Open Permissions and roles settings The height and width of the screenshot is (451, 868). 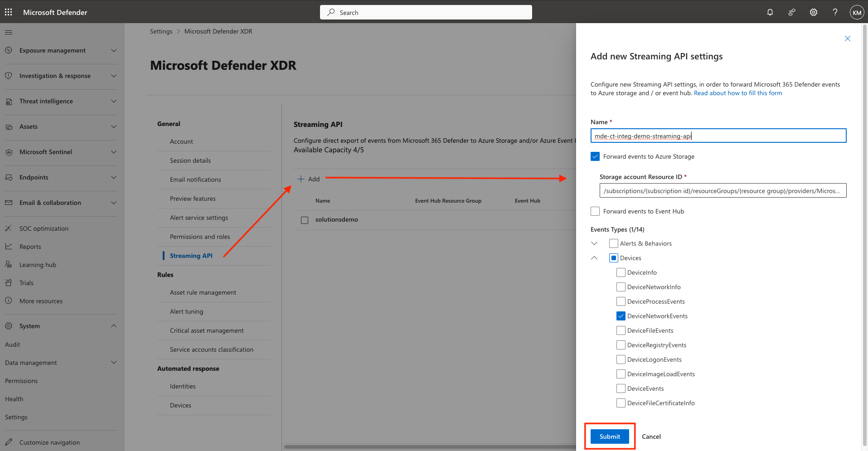(200, 237)
